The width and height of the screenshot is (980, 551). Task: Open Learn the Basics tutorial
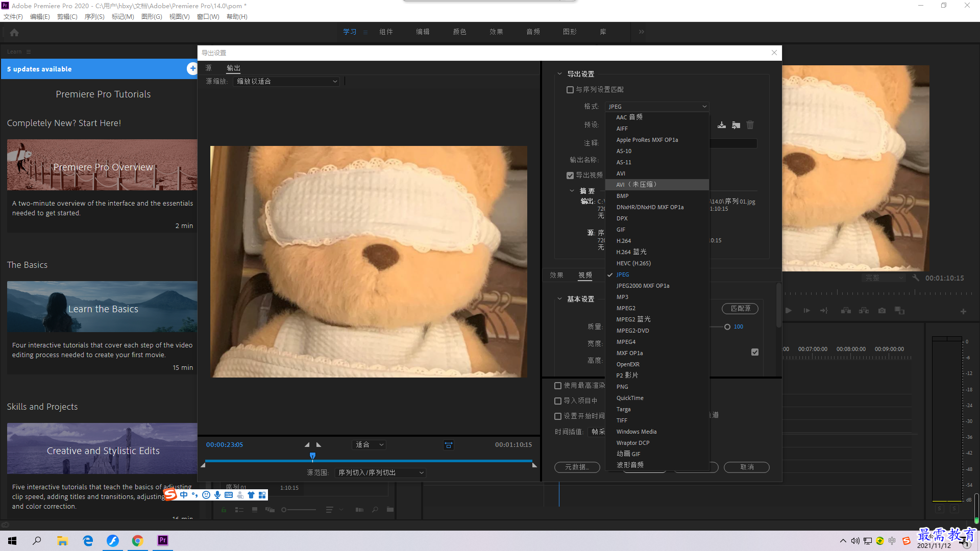click(x=102, y=307)
